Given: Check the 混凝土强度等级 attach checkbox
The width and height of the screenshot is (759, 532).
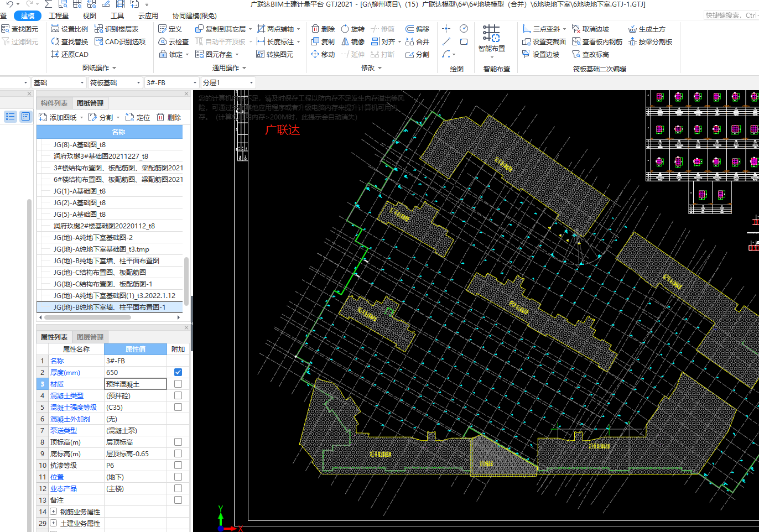Looking at the screenshot, I should [x=178, y=407].
